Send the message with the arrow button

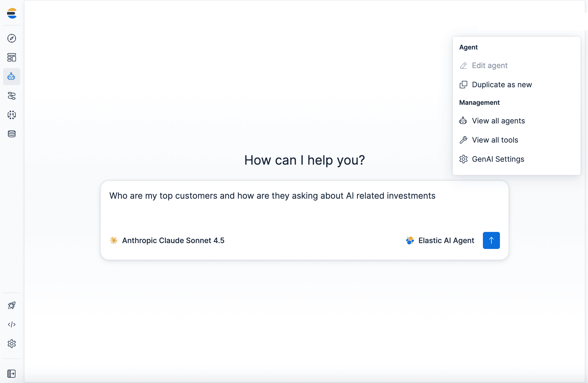pos(491,240)
